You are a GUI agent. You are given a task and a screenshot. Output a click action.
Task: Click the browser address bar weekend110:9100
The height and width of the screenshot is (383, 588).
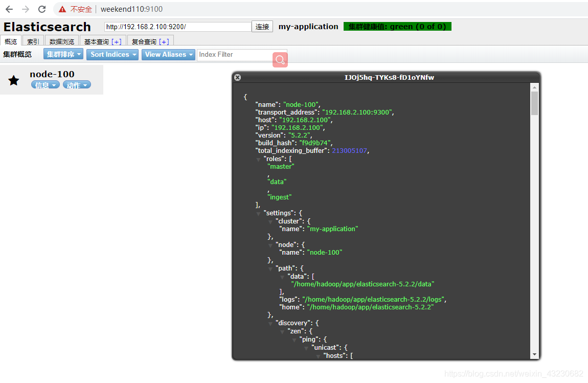[x=131, y=9]
